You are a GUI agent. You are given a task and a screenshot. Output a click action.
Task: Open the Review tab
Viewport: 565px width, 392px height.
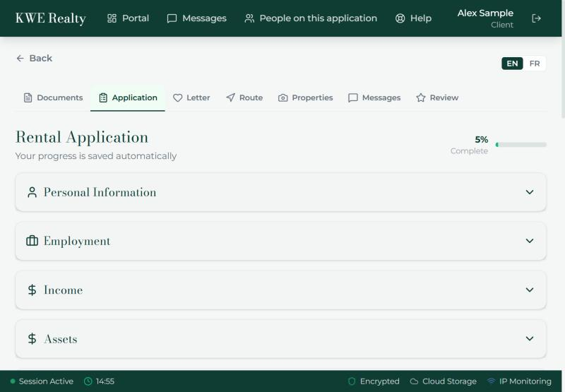click(437, 97)
